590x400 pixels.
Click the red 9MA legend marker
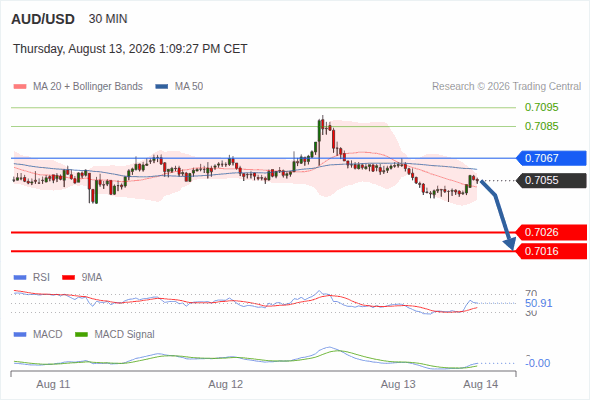point(68,278)
